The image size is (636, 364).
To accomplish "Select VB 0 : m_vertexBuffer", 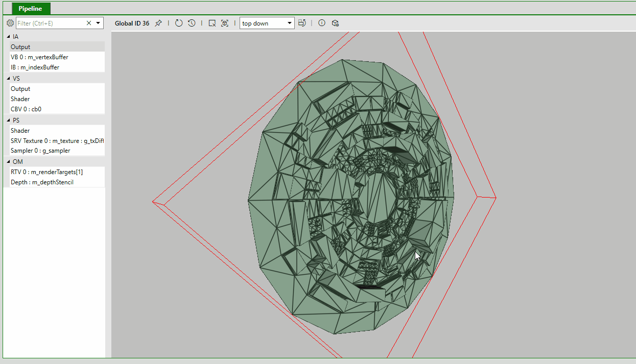I will coord(57,57).
